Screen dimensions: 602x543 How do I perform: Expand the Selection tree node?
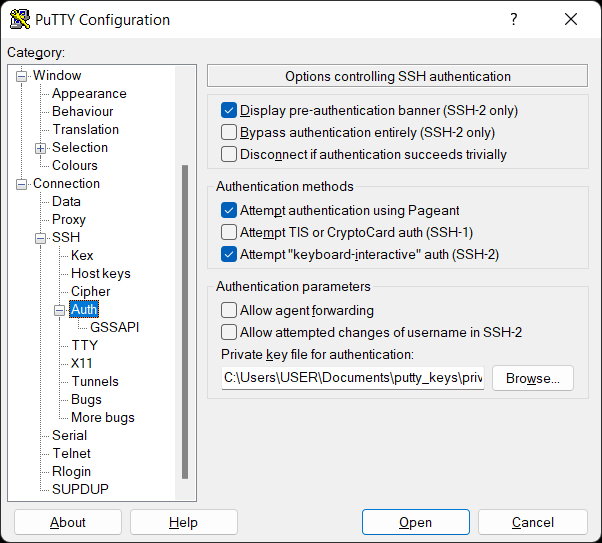[x=41, y=148]
